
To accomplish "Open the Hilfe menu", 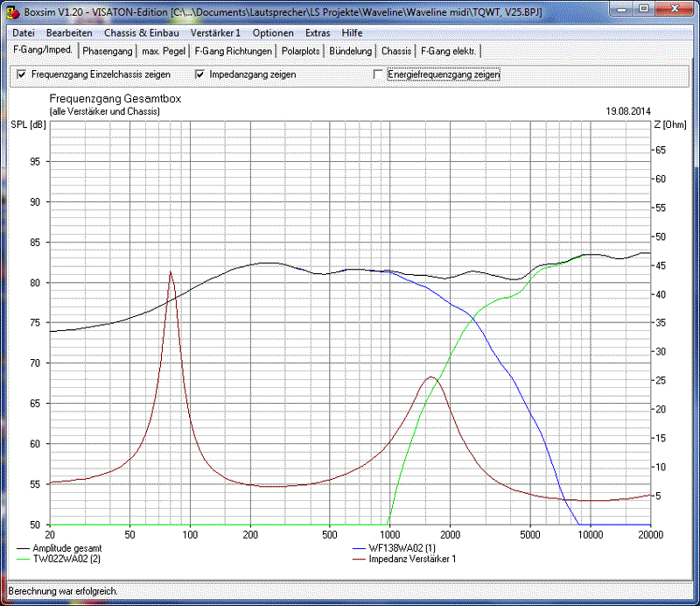I will pos(352,32).
